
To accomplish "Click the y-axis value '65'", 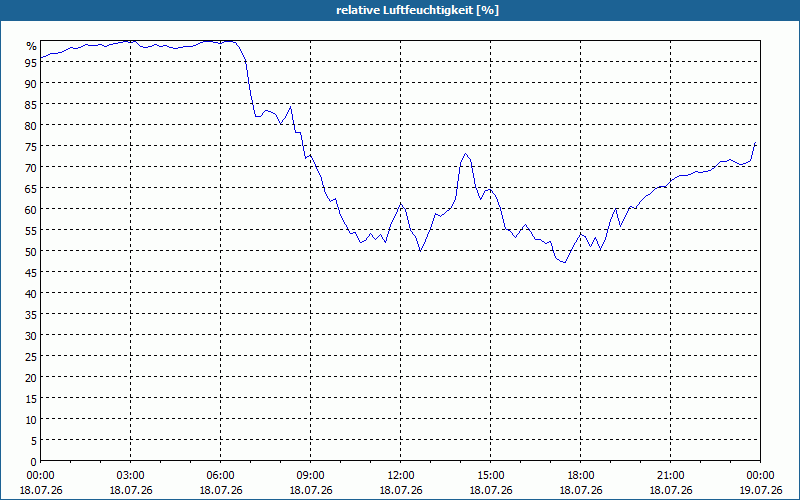I will coord(31,188).
